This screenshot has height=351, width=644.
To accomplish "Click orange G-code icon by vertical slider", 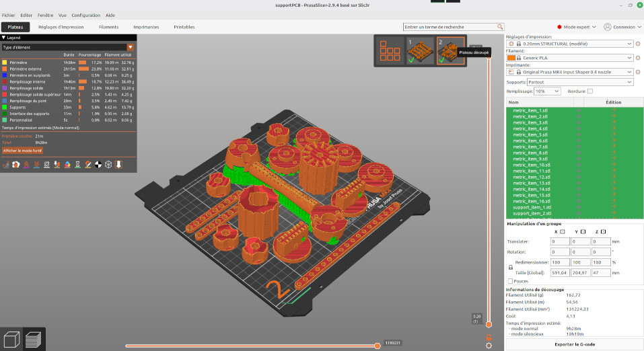I will coord(489,338).
